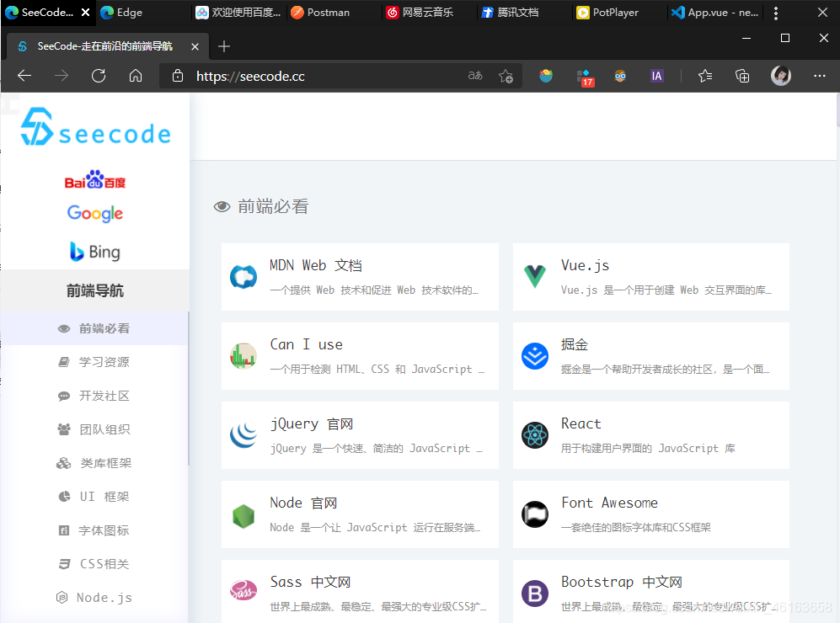Open a new browser tab
The image size is (840, 623).
[x=224, y=46]
